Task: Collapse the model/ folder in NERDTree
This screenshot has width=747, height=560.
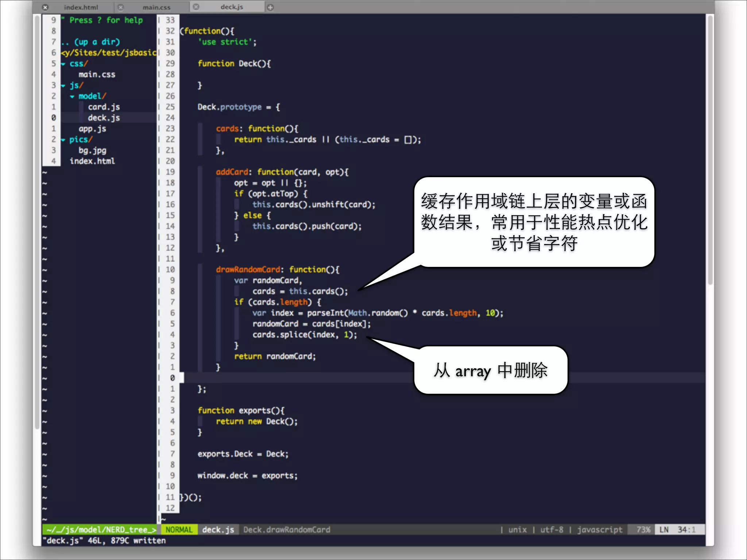Action: tap(72, 97)
